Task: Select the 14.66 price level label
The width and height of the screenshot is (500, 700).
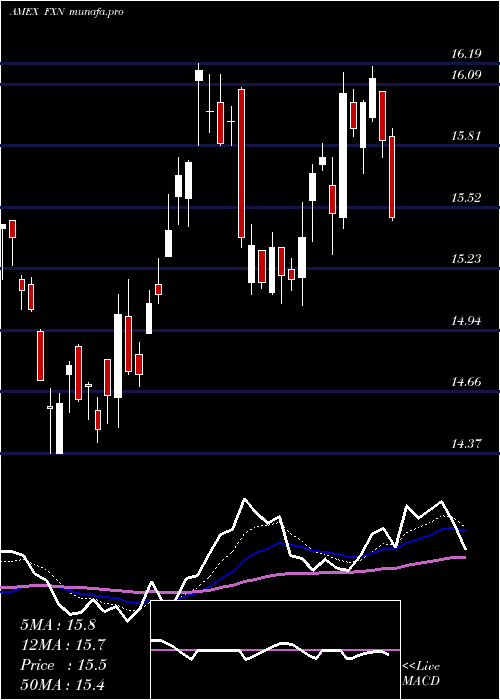Action: tap(466, 382)
